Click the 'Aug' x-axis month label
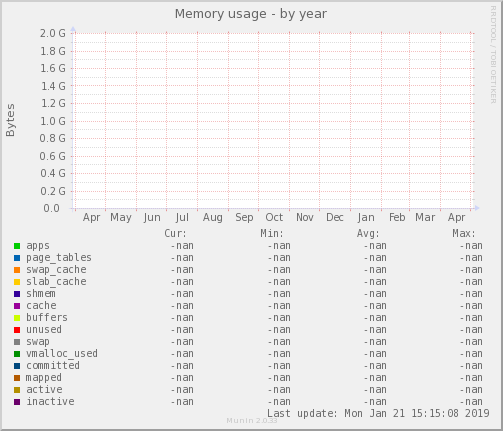Screen dimensions: 503x431 tap(213, 218)
